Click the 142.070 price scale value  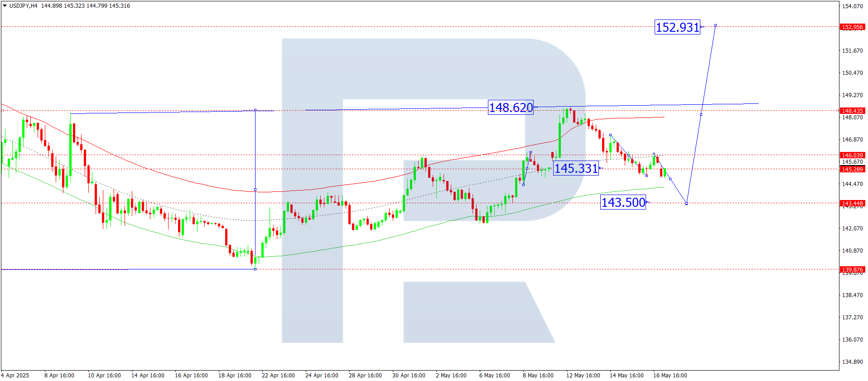852,229
